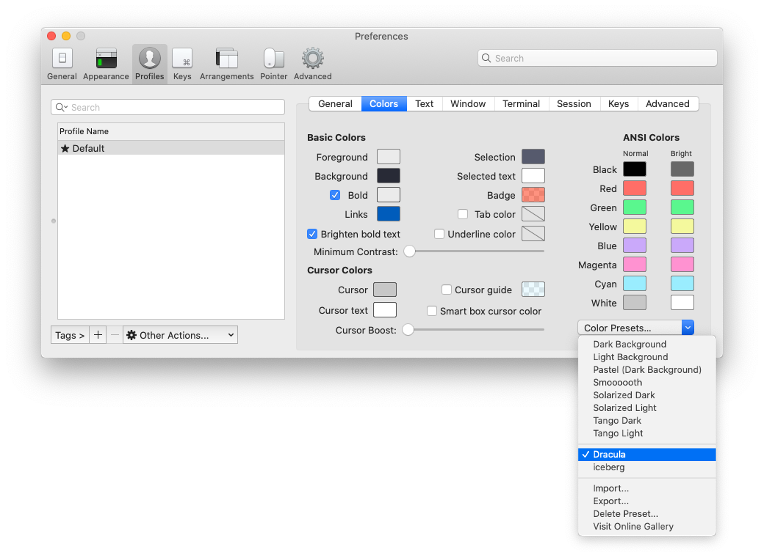Switch to the Keys profile tab

pos(618,103)
